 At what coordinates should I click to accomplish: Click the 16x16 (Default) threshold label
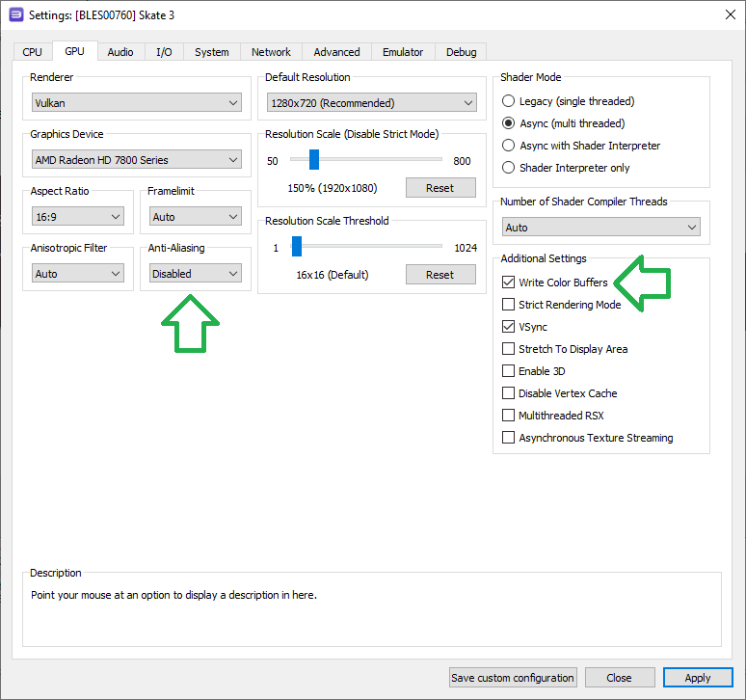coord(333,275)
